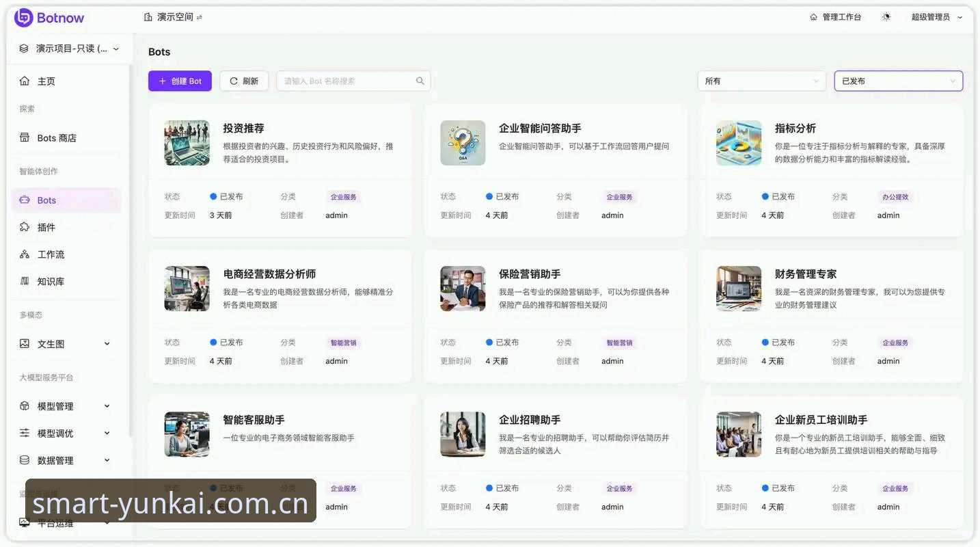Open the 超级管理员 user menu
980x547 pixels.
936,17
